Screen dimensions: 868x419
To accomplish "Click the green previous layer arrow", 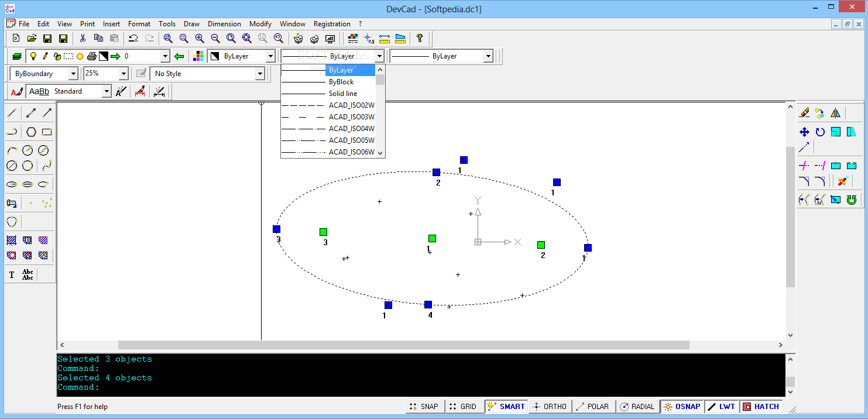I will [x=179, y=56].
